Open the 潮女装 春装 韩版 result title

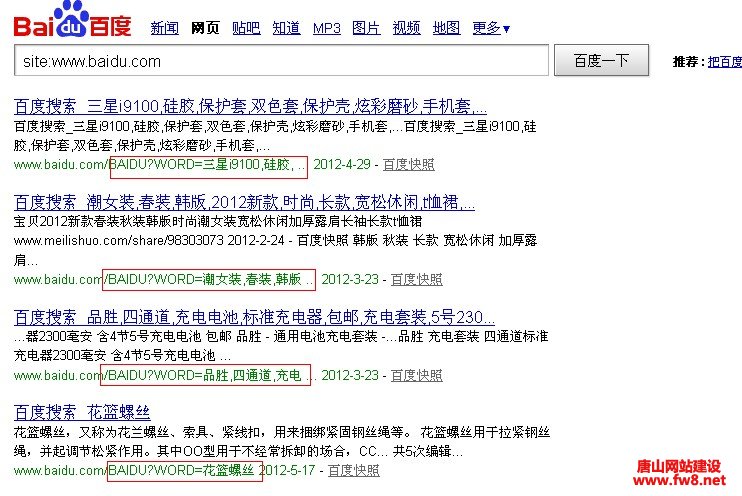click(244, 203)
